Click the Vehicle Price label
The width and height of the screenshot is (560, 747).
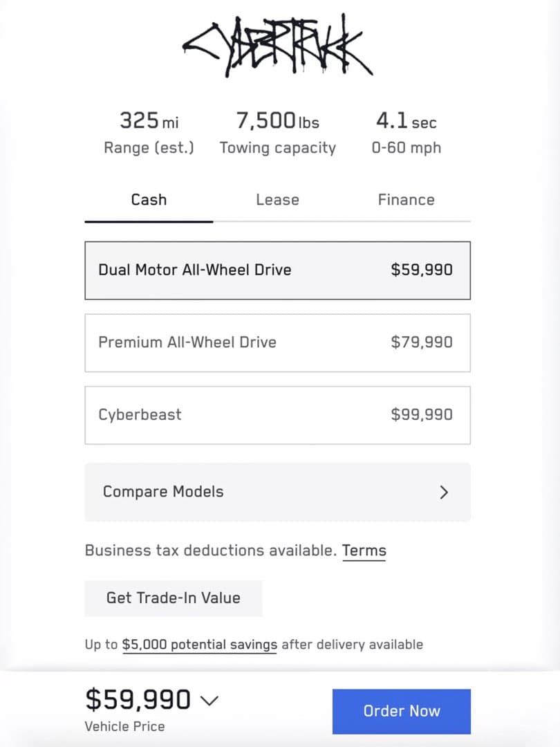click(x=124, y=726)
